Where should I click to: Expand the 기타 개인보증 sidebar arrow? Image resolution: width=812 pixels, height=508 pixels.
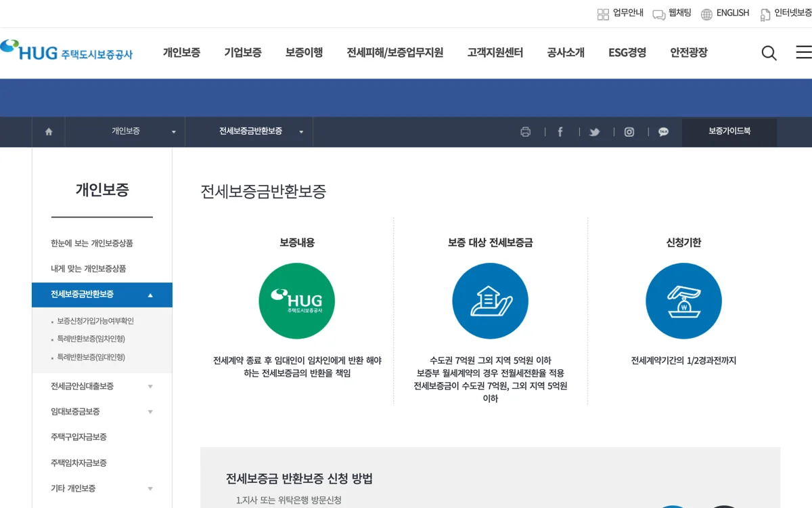(150, 489)
